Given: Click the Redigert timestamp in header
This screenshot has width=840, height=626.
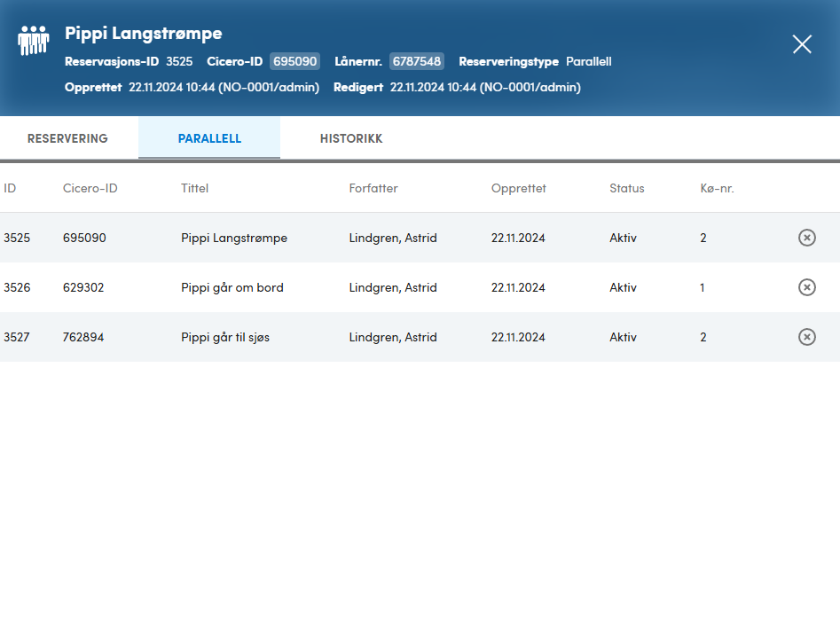Looking at the screenshot, I should click(485, 87).
